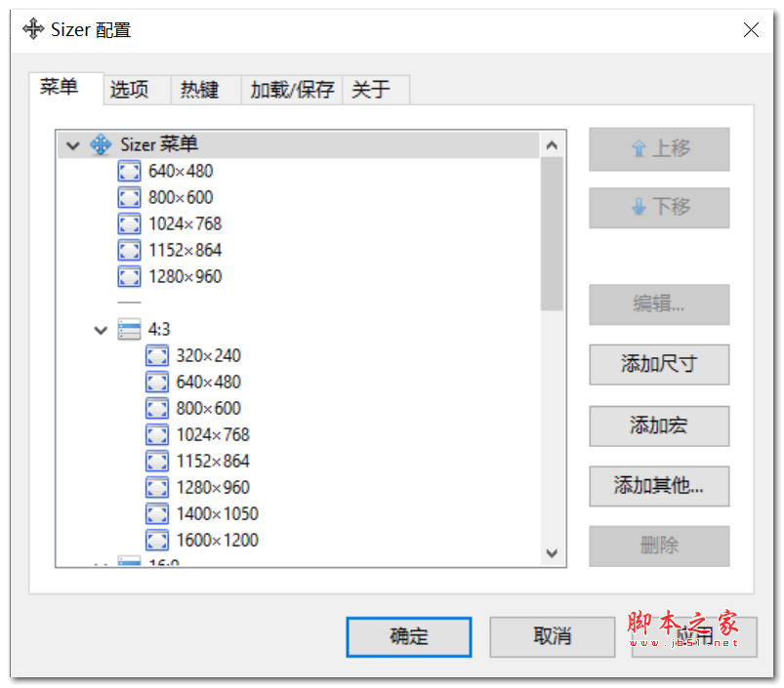Click the 添加宏 button
Viewport: 784px width, 688px height.
(x=658, y=425)
